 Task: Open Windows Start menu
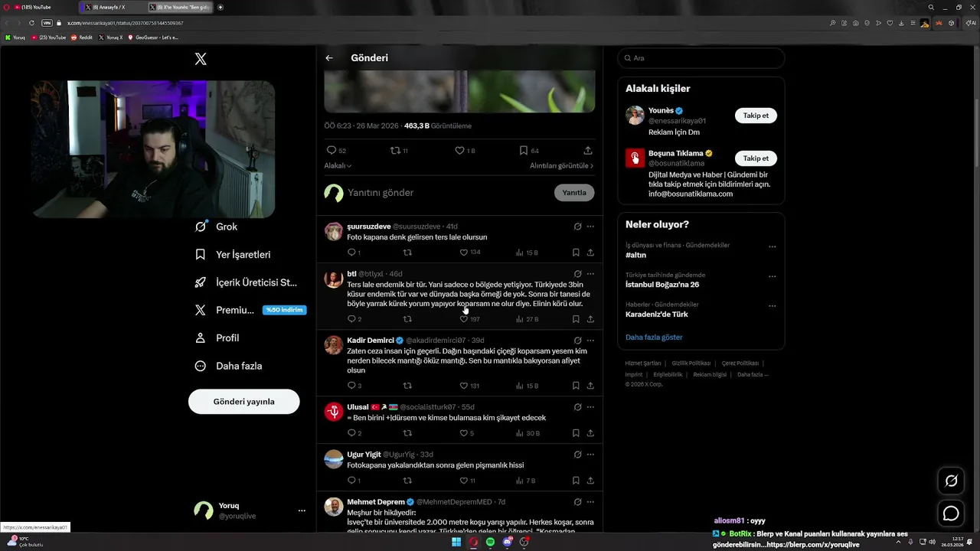pos(456,542)
